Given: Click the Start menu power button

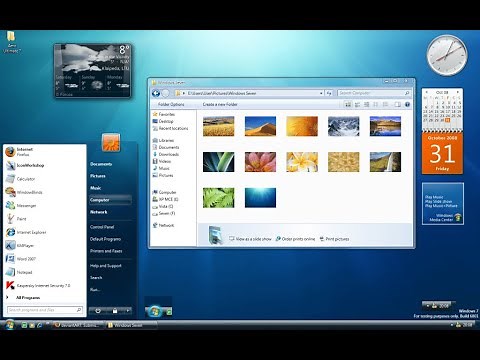Looking at the screenshot, I should point(98,311).
